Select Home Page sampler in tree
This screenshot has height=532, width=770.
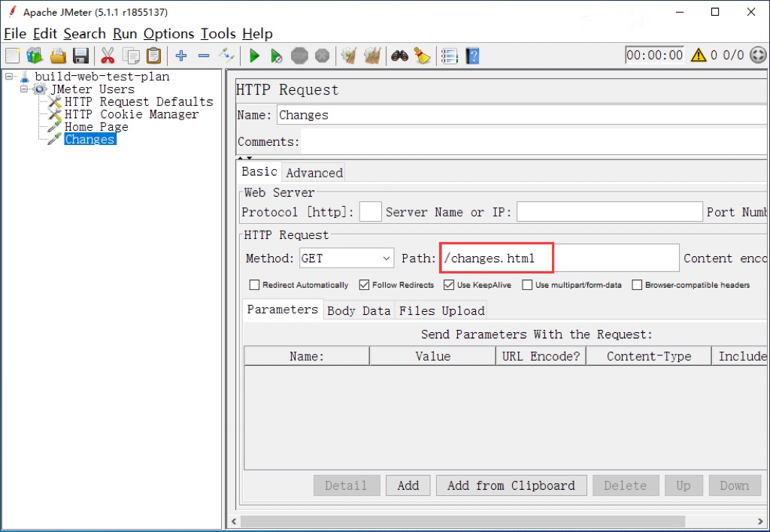click(x=96, y=127)
